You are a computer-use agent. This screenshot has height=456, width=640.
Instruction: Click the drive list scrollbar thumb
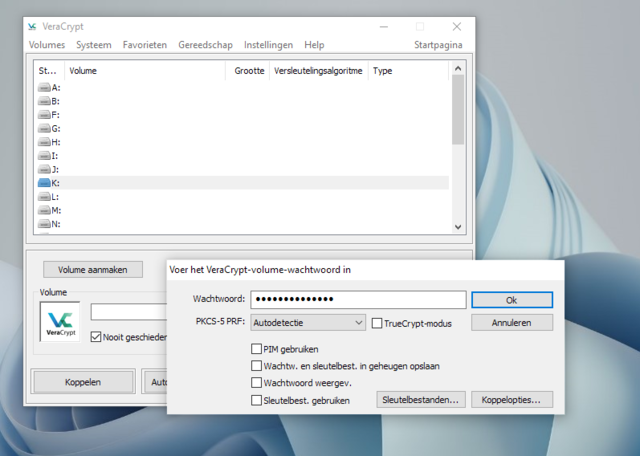click(x=458, y=109)
